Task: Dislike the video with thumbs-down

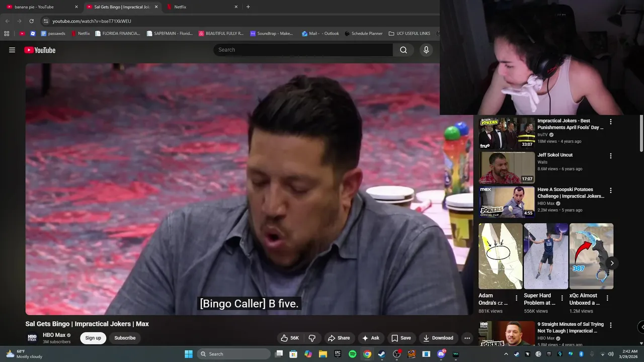Action: pos(312,338)
